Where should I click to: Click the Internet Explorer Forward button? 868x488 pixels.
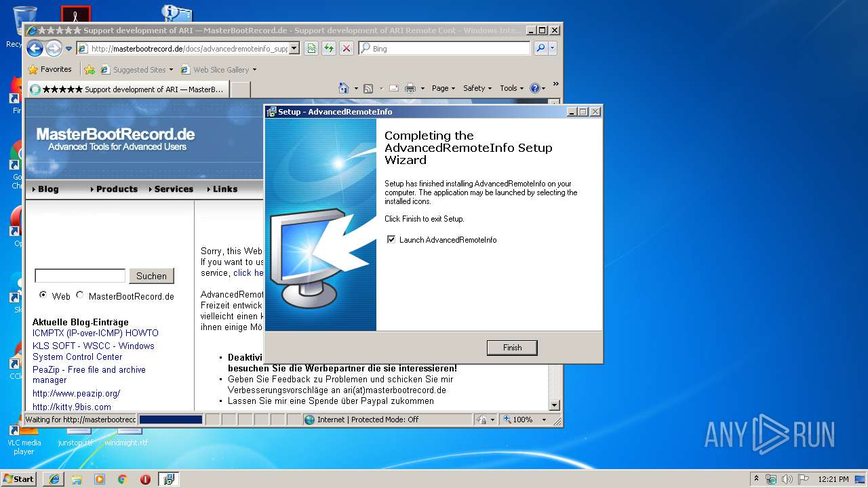click(54, 48)
